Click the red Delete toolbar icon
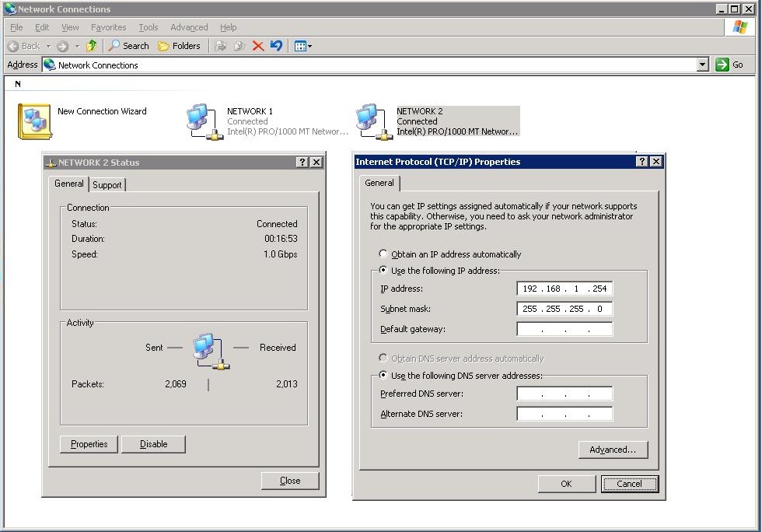This screenshot has height=532, width=762. click(x=258, y=46)
